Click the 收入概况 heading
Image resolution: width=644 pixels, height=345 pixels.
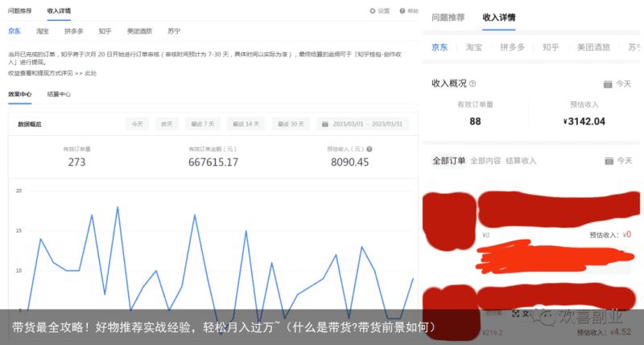(449, 84)
